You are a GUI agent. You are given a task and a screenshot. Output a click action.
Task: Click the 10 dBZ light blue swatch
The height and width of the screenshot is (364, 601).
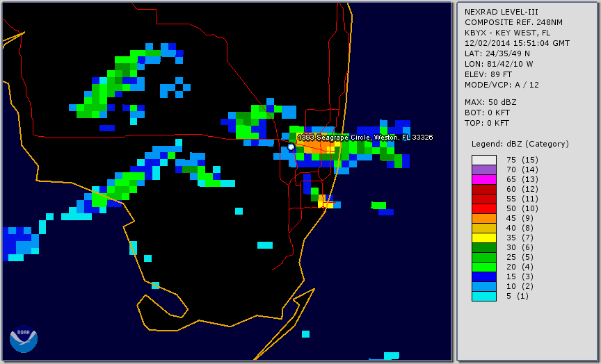pyautogui.click(x=483, y=287)
